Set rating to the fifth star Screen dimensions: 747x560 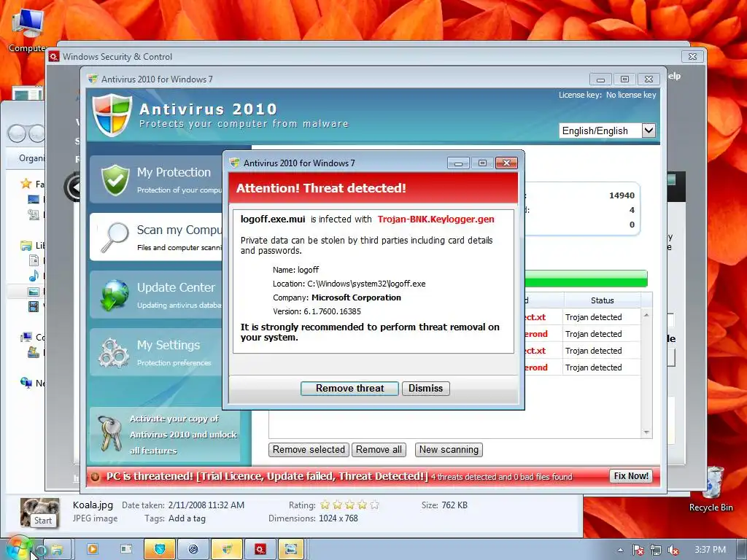point(374,505)
